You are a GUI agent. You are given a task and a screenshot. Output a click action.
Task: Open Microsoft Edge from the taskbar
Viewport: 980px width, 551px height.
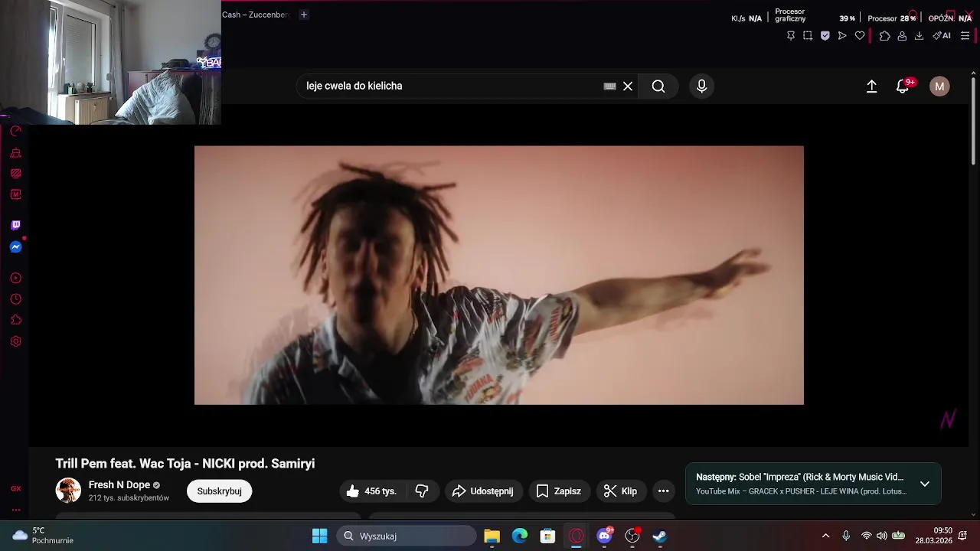click(520, 536)
